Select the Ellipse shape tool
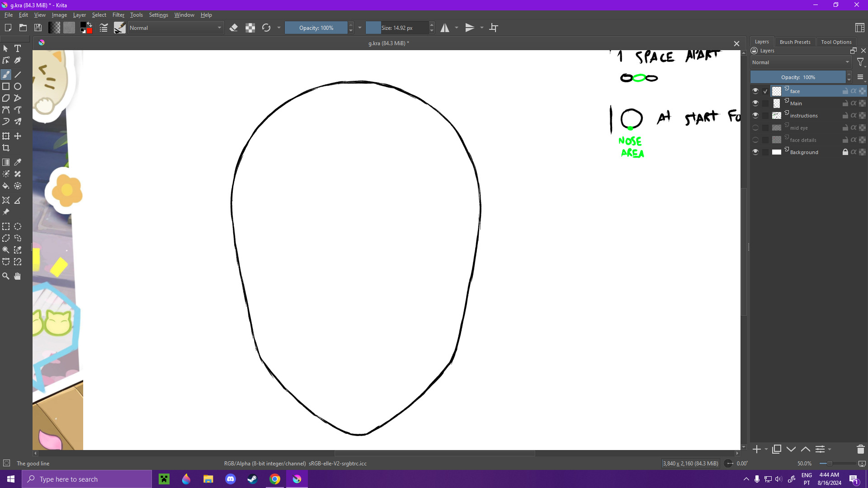The image size is (868, 488). click(x=18, y=86)
